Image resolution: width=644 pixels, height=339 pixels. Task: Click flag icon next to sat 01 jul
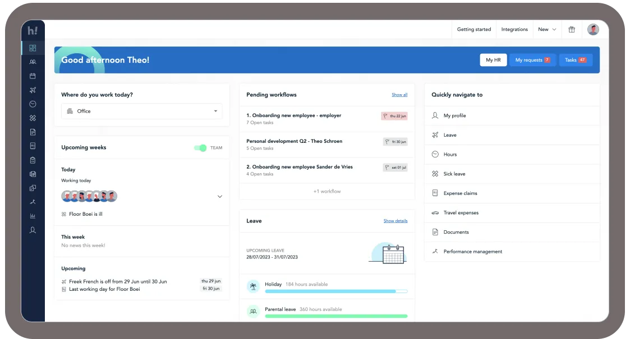(x=387, y=168)
